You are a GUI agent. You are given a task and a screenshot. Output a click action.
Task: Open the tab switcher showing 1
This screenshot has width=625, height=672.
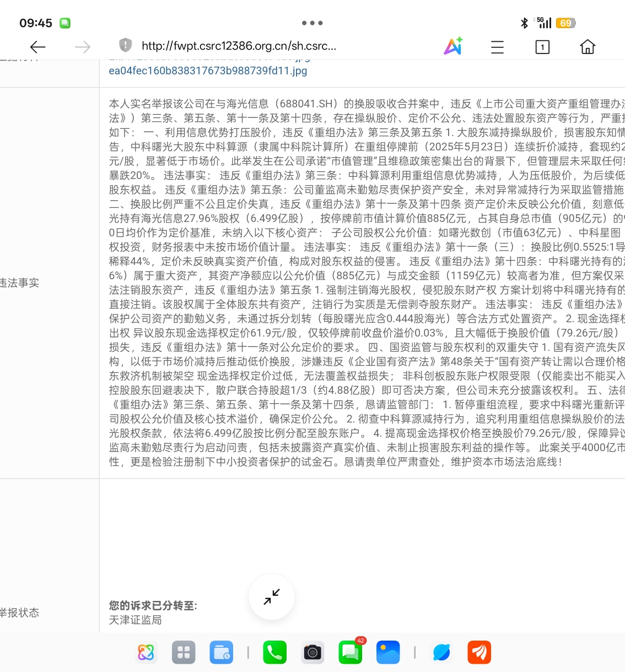[x=542, y=47]
